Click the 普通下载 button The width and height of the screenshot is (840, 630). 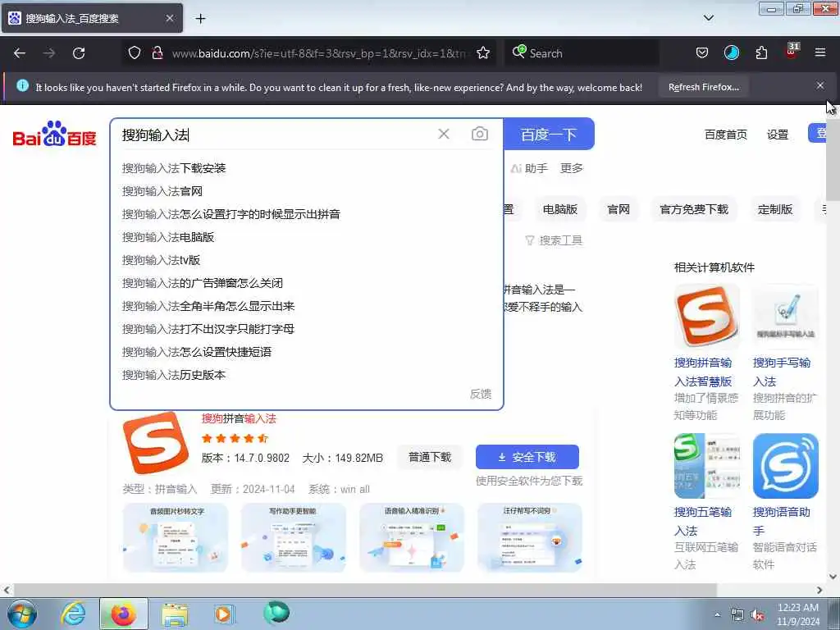click(x=430, y=457)
